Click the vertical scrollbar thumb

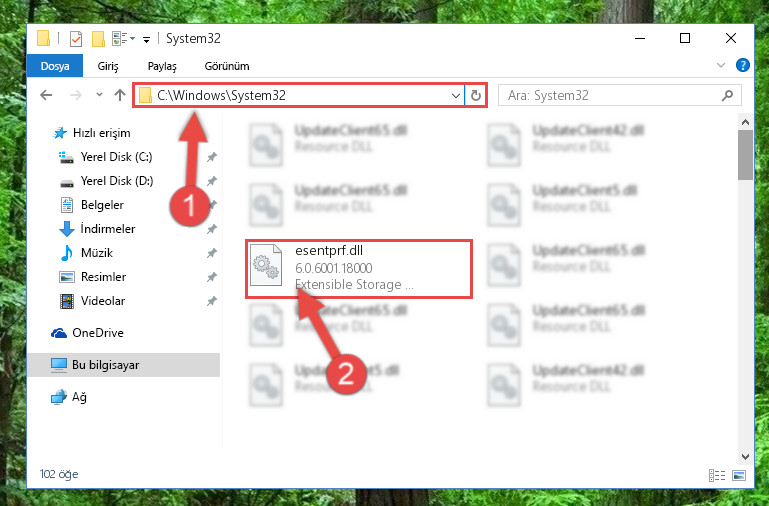coord(745,155)
